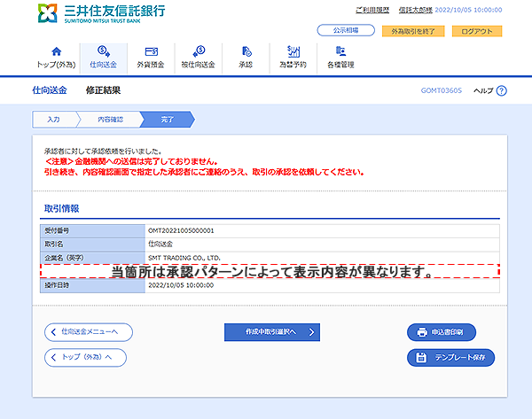Click the Sumitomo Mitsui Trust Bank logo
The image size is (532, 419).
point(101,13)
